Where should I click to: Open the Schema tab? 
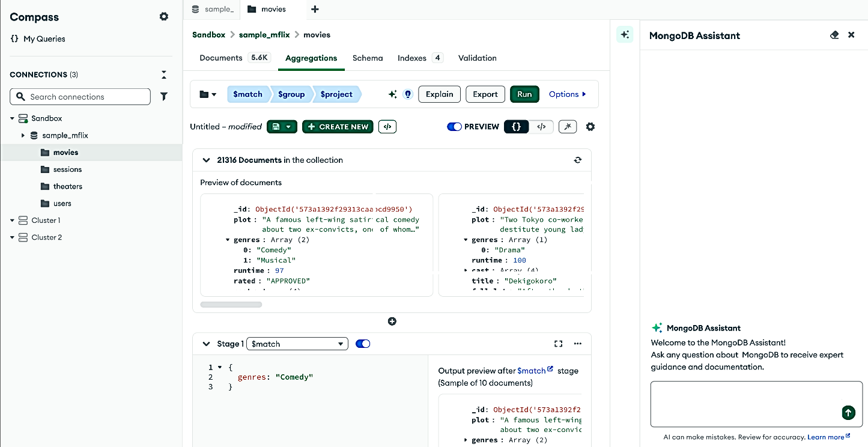(368, 58)
